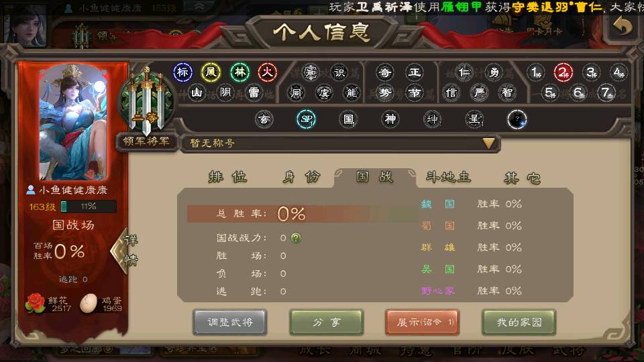
Task: Click the 我的家园 button
Action: point(519,322)
